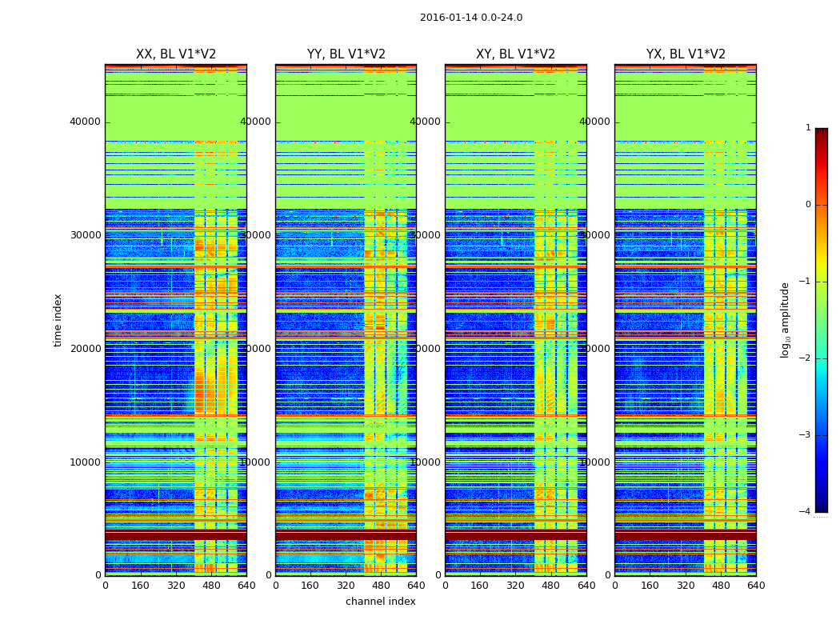Click the 160 x-tick under YX panel
This screenshot has height=640, width=840.
click(x=650, y=586)
